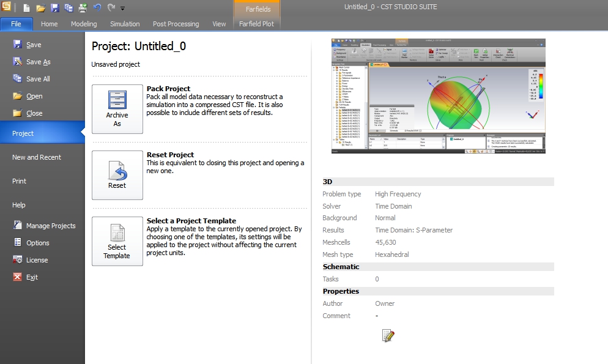
Task: Click the Project: Untitled_0 heading
Action: point(138,46)
